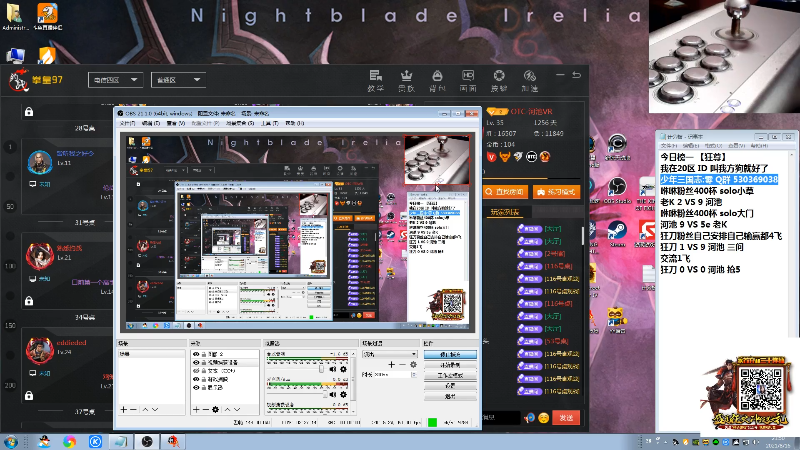Screen dimensions: 800x450
Task: Add a scene with the Scenes plus icon
Action: pos(123,409)
